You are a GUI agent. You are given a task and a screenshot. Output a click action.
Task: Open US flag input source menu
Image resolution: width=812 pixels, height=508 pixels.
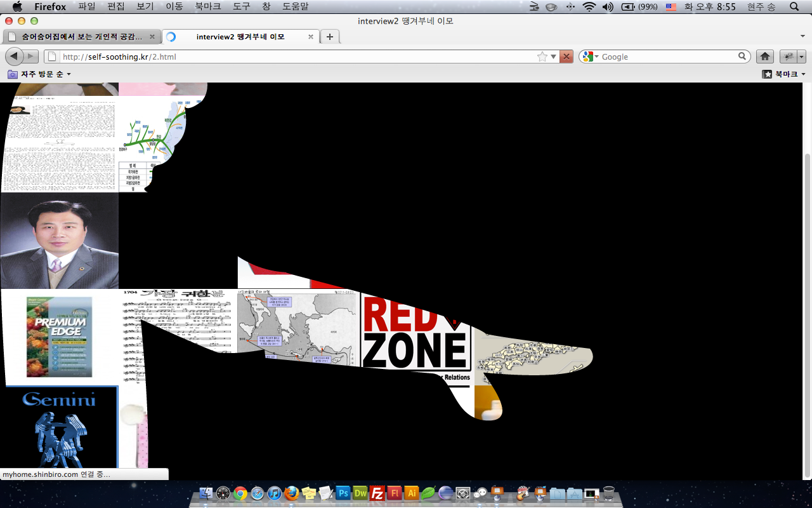(671, 6)
